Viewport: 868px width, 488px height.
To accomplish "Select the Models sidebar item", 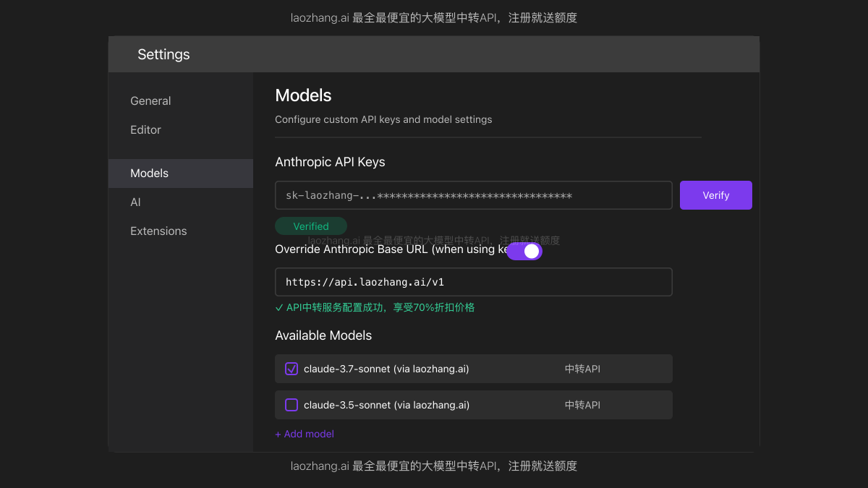I will coord(181,174).
